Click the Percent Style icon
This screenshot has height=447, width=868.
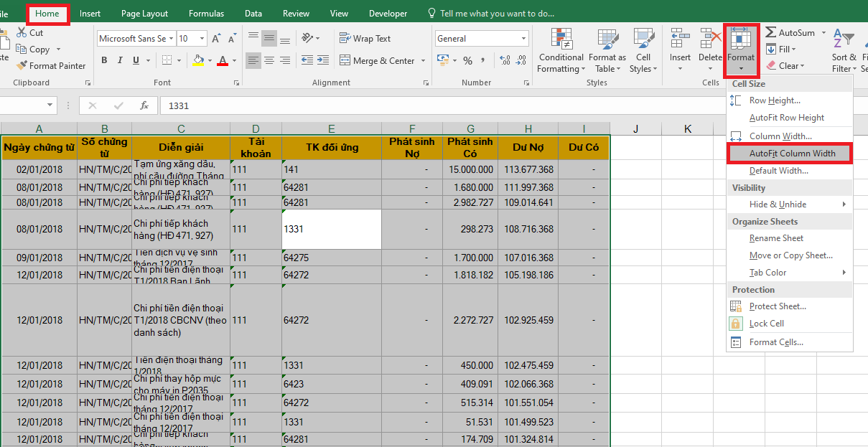pyautogui.click(x=467, y=60)
